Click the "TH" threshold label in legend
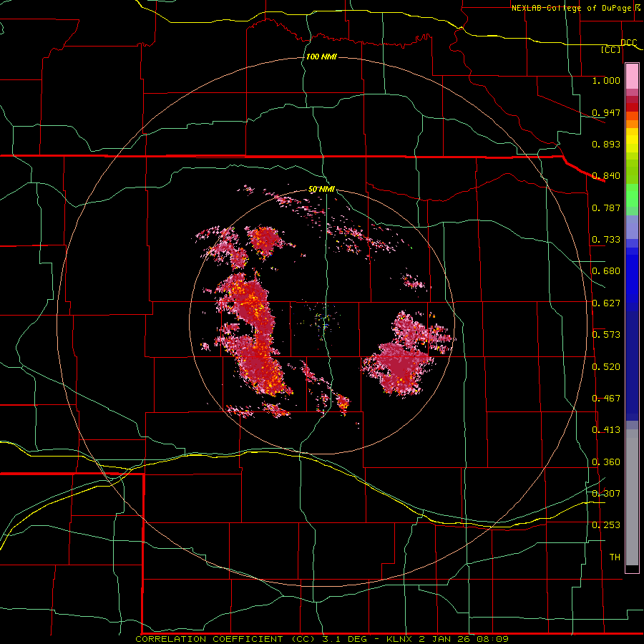644x644 pixels. coord(615,557)
